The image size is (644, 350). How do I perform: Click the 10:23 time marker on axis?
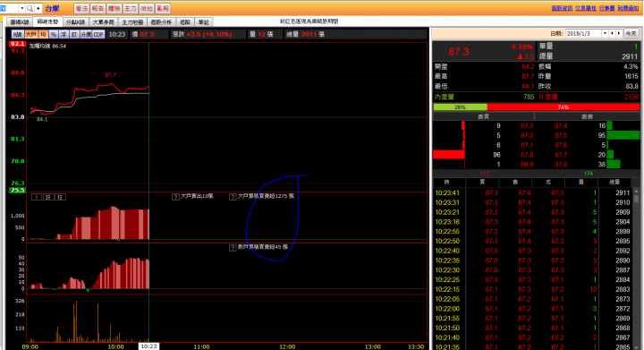coord(148,346)
